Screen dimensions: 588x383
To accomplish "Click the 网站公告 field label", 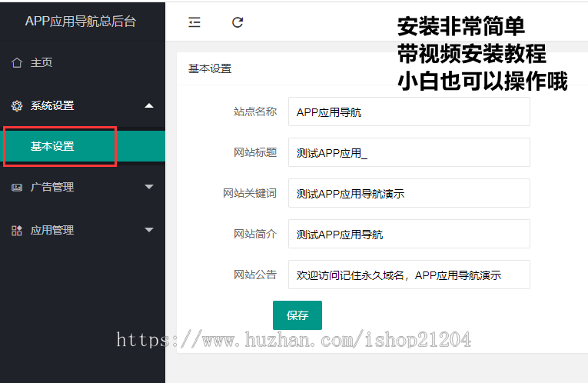I will point(255,275).
